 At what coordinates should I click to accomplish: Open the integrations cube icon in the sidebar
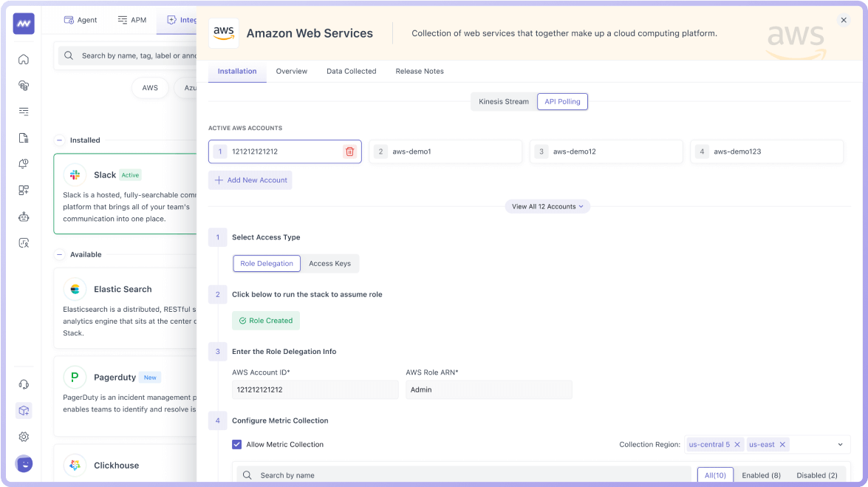pos(24,411)
